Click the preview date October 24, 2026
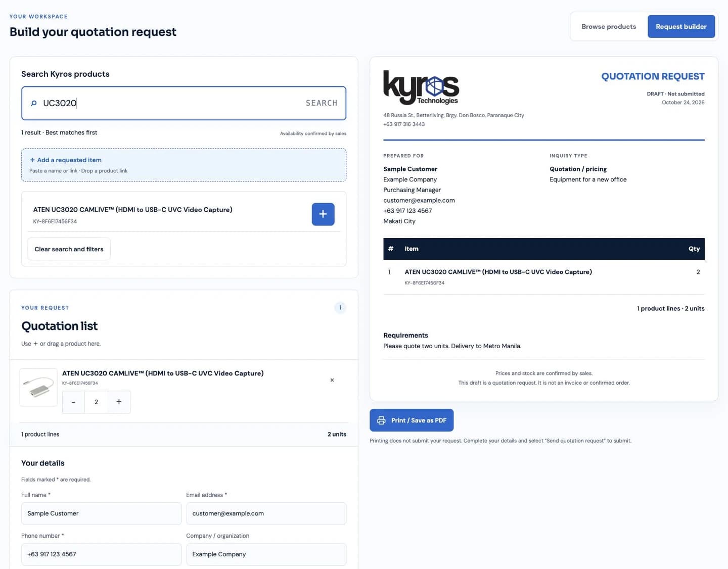728x569 pixels. (683, 103)
